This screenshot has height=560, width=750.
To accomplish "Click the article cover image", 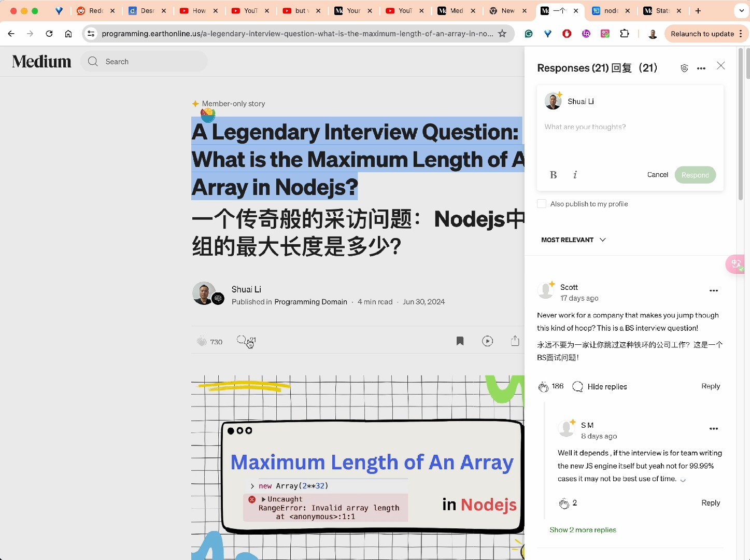I will click(x=358, y=468).
